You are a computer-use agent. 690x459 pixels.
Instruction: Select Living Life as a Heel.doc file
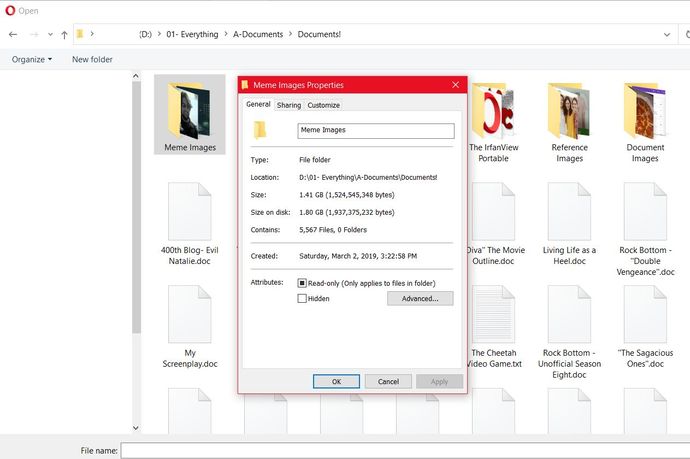pos(569,224)
